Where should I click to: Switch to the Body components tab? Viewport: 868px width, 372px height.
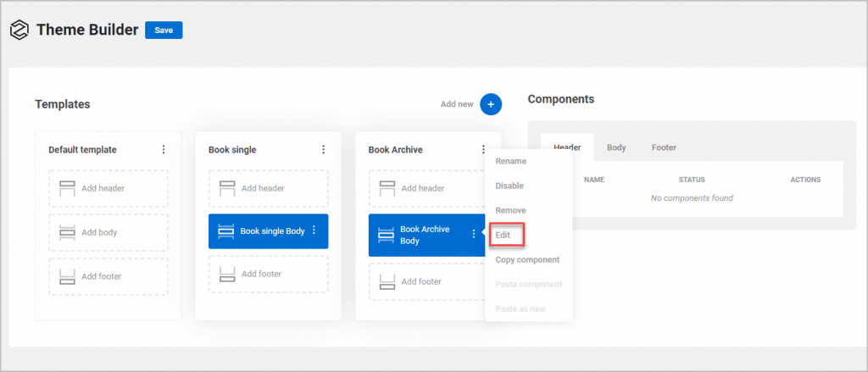point(616,147)
